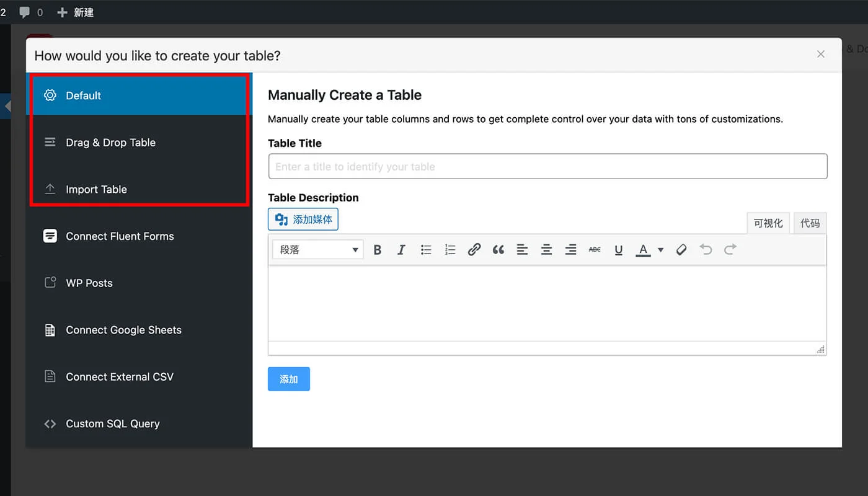
Task: Choose the Drag & Drop Table option
Action: click(x=110, y=143)
